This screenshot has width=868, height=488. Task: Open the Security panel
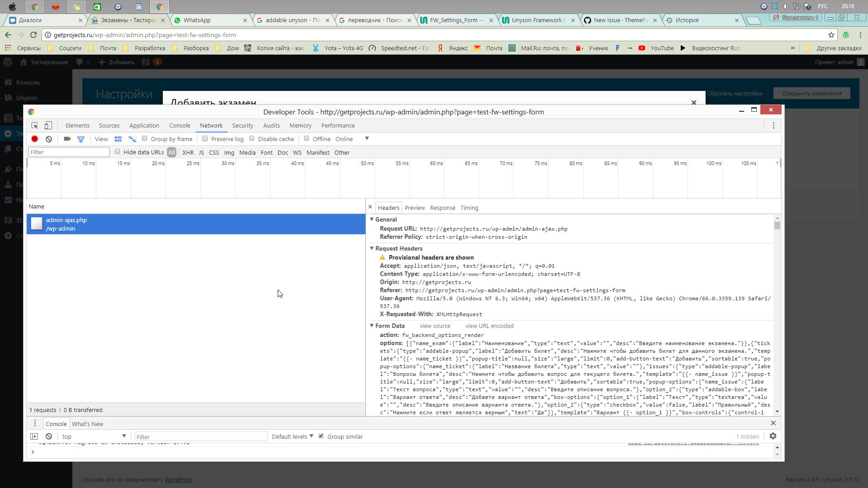coord(242,126)
